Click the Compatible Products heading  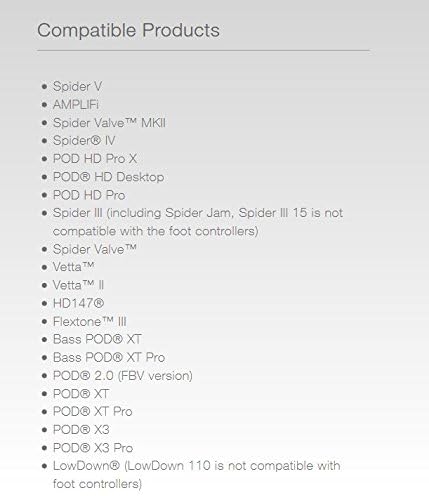tap(128, 31)
